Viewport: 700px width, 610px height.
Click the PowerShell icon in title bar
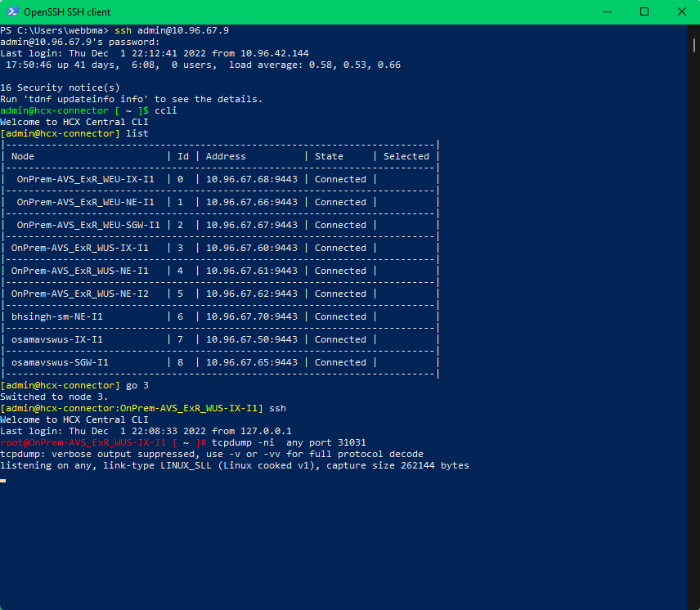12,11
